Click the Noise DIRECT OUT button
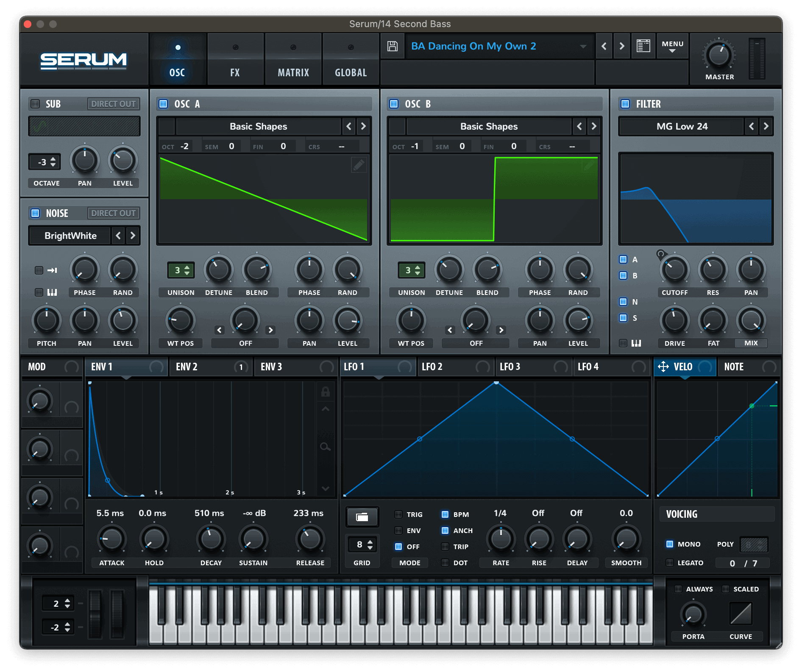Viewport: 802px width, 672px height. pos(113,213)
